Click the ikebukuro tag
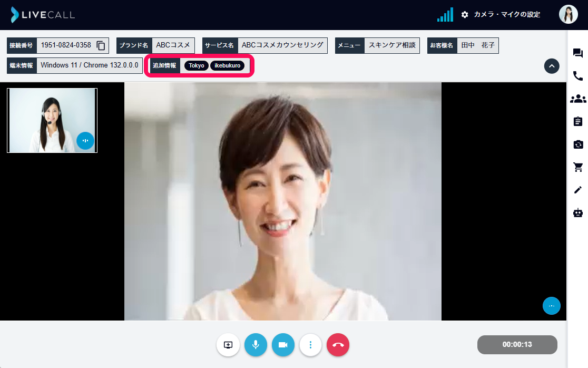This screenshot has height=368, width=588. (x=227, y=66)
